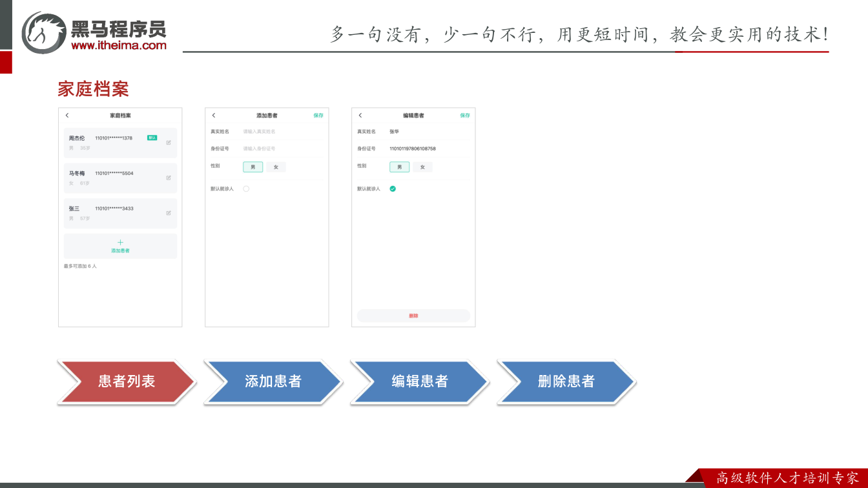Tap the 删除 button on 编辑患者 screen
Viewport: 868px width, 488px height.
(x=413, y=316)
